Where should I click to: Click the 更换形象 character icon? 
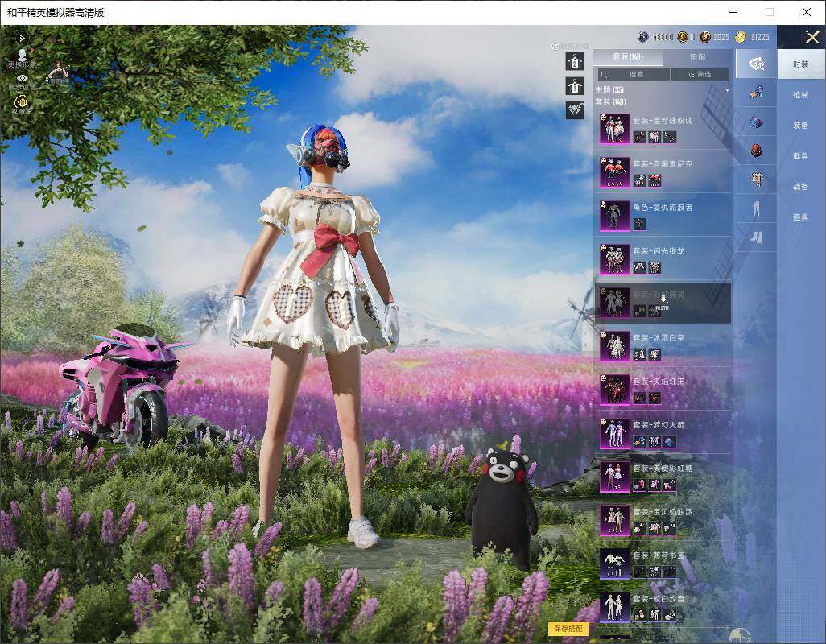point(22,57)
